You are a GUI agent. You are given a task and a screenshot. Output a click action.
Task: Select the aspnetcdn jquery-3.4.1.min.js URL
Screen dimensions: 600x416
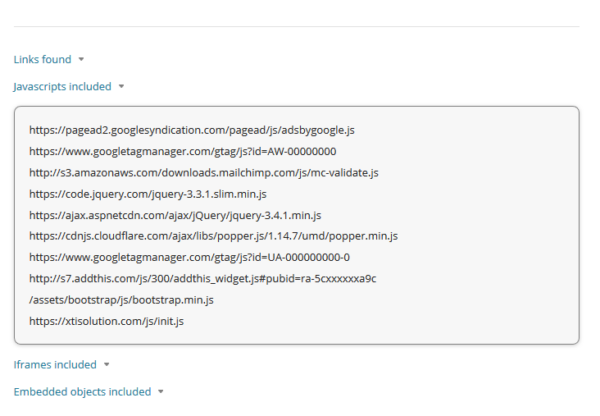coord(175,215)
